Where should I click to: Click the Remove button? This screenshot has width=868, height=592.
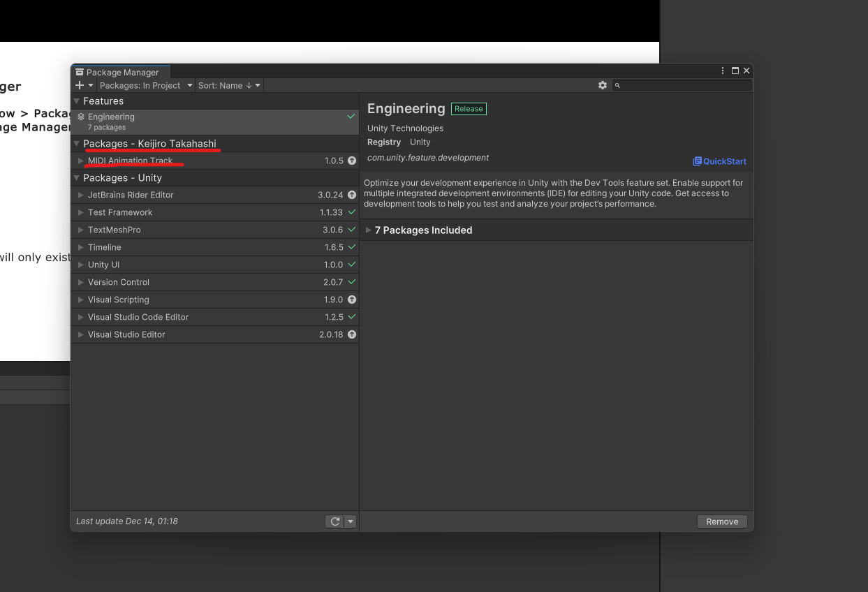tap(722, 521)
